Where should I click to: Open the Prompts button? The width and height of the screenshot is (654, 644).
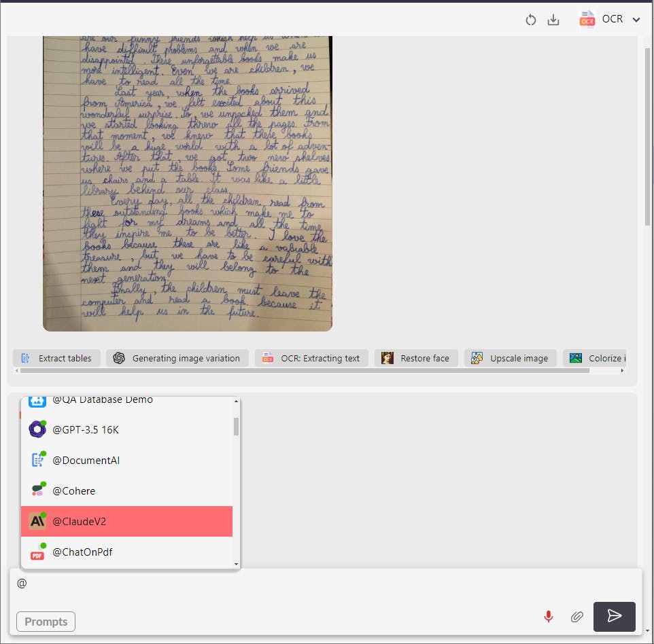(x=46, y=622)
